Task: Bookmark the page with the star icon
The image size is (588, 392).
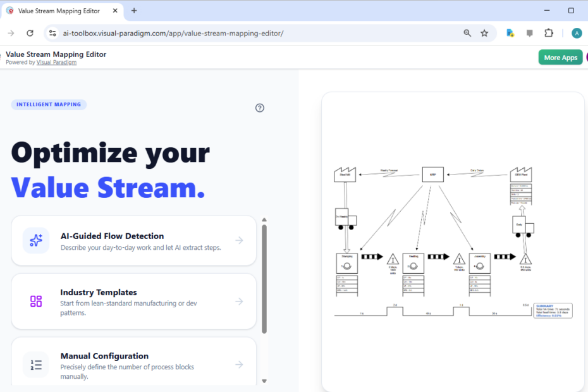Action: coord(486,32)
